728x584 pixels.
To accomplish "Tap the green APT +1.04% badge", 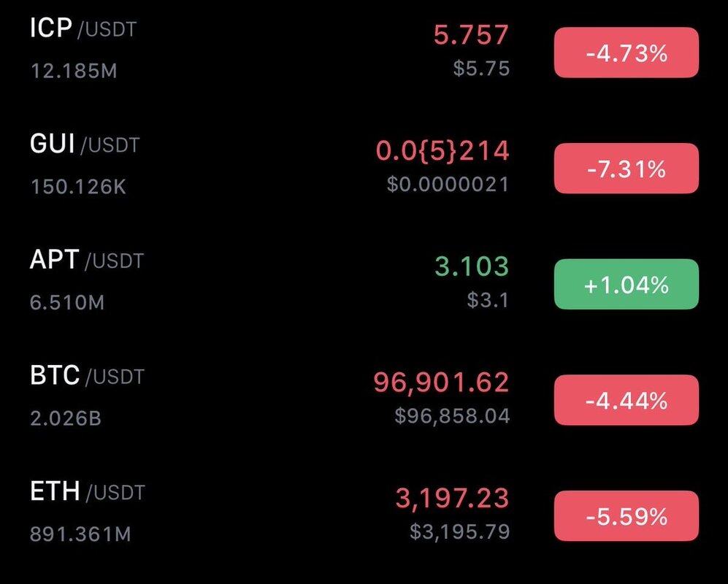I will [x=626, y=285].
